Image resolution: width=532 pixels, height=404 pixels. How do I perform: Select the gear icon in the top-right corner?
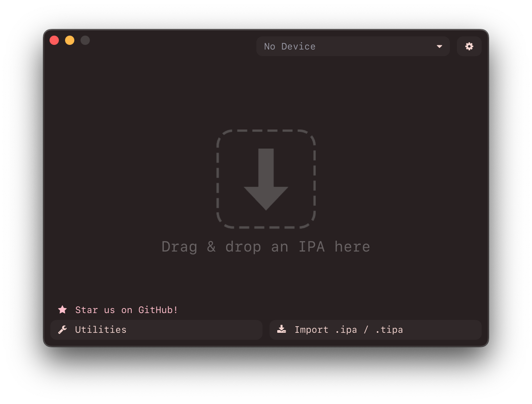(x=469, y=46)
